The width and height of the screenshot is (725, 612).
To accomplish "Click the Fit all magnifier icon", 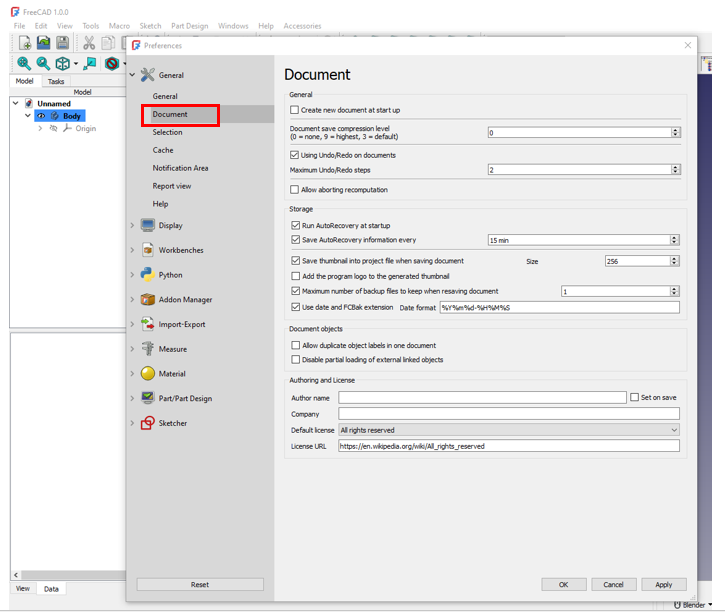I will (24, 64).
